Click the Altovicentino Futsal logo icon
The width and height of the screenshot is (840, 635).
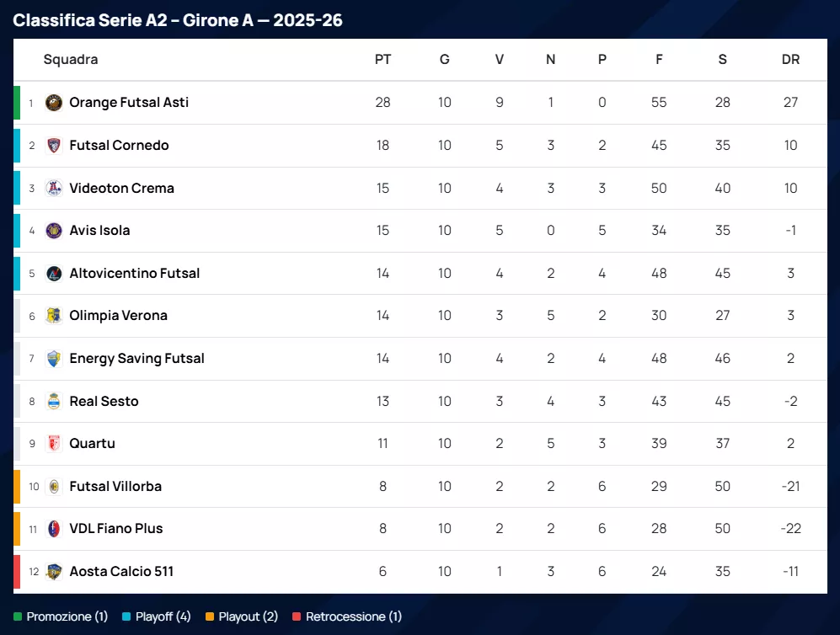pyautogui.click(x=54, y=273)
